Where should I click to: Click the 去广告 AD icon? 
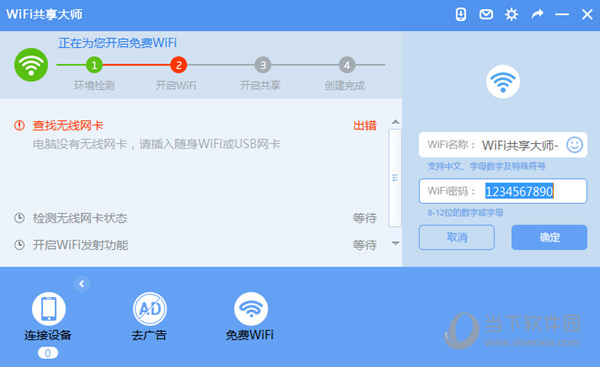coord(150,308)
